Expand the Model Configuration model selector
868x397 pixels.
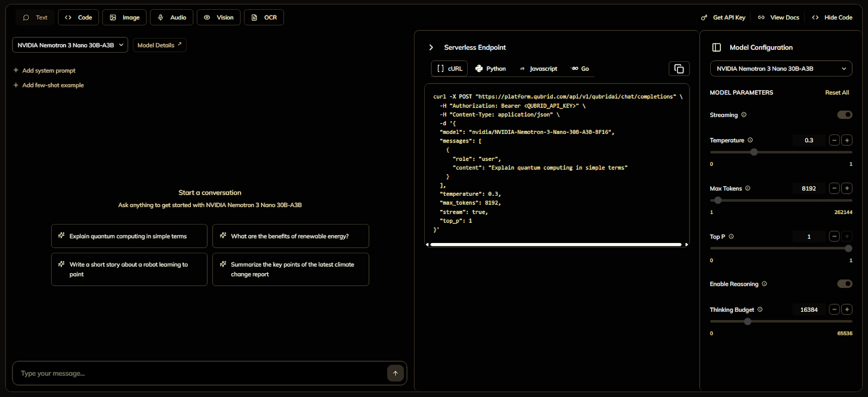tap(781, 69)
